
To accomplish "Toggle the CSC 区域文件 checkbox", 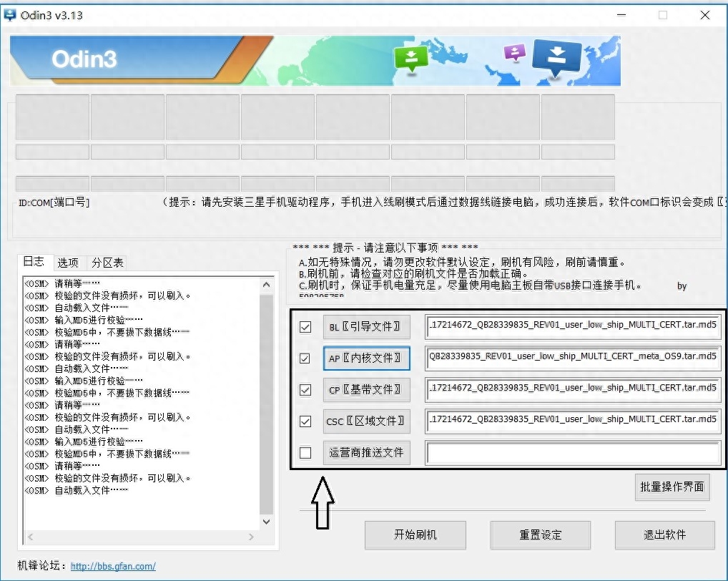I will 305,421.
